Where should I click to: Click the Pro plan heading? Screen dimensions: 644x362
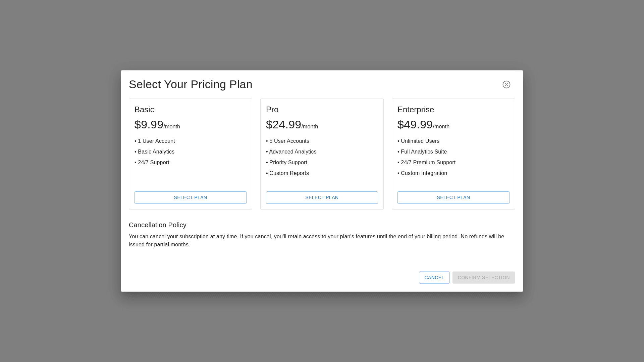272,110
